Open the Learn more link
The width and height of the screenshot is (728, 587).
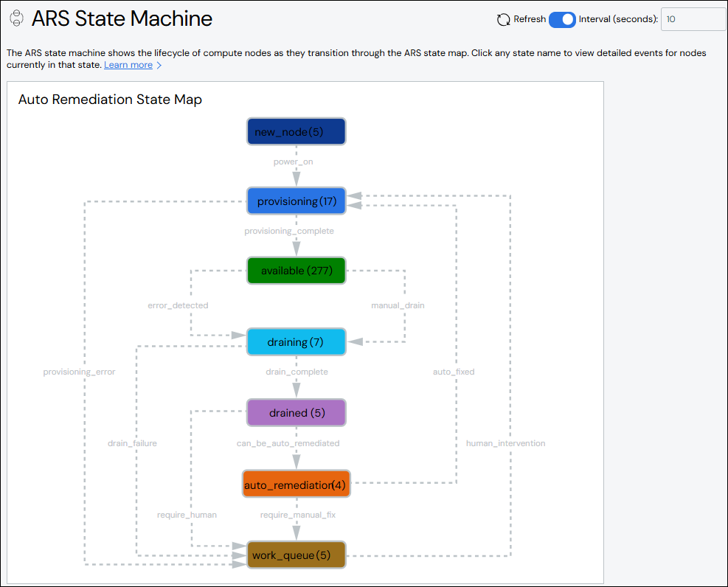click(x=128, y=65)
